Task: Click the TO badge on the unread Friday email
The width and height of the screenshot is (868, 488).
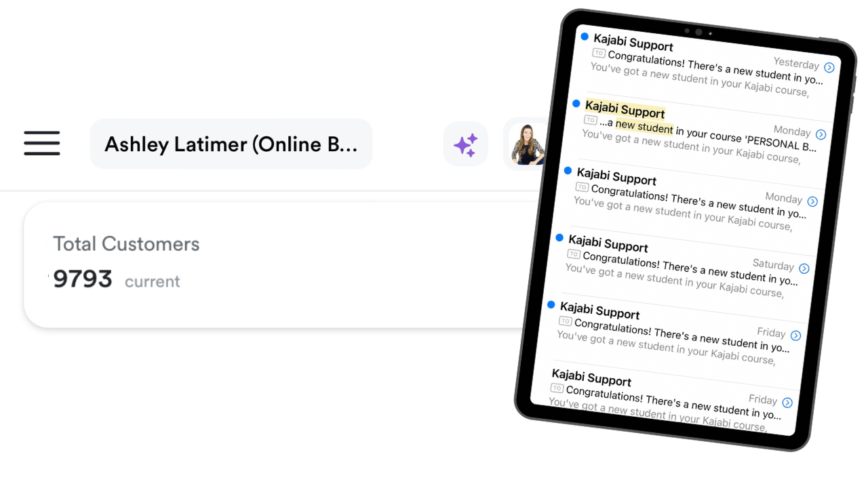Action: pyautogui.click(x=566, y=321)
